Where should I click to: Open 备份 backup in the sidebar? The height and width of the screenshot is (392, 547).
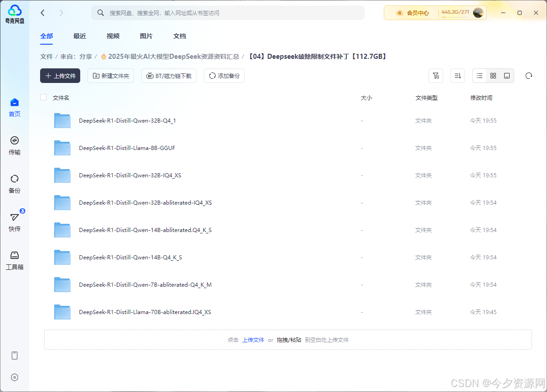tap(15, 184)
